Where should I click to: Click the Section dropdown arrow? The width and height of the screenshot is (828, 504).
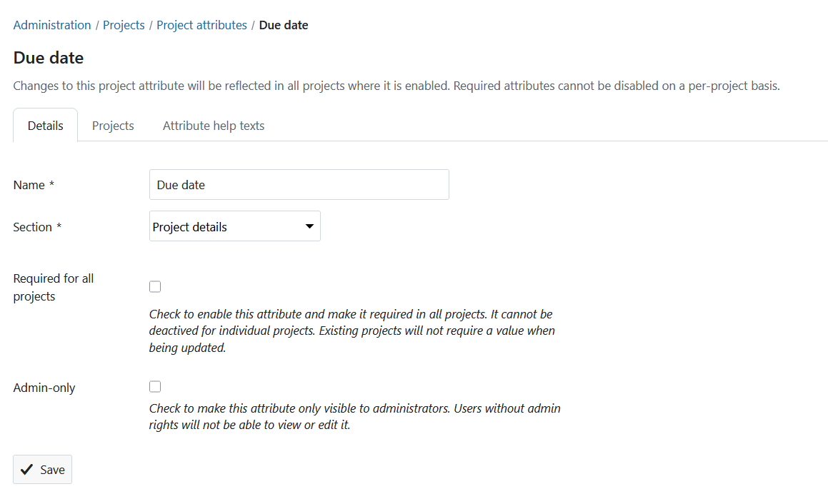coord(309,226)
